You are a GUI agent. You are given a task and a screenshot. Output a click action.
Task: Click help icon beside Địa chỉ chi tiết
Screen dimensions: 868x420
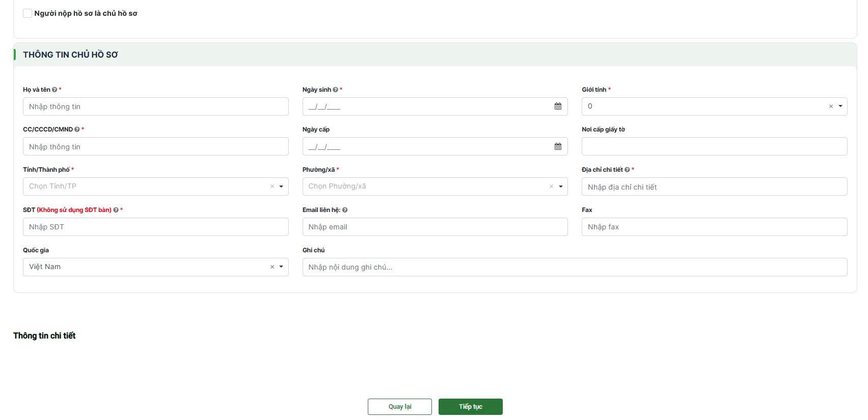[x=627, y=170]
